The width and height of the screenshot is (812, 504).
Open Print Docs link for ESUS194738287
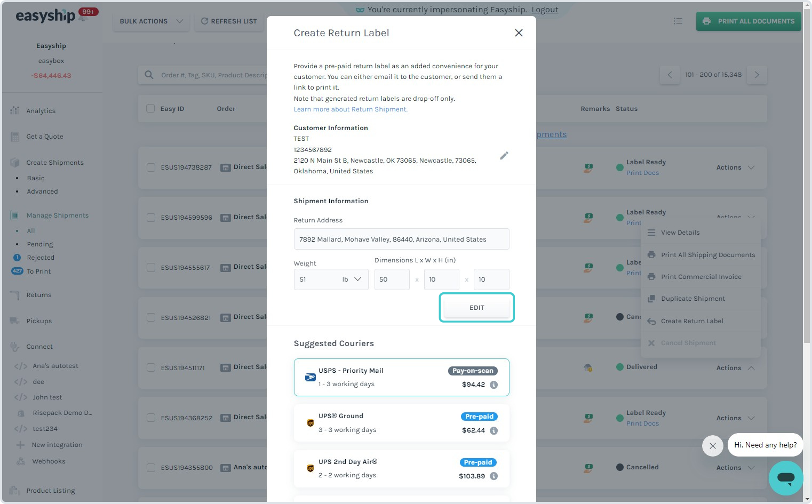tap(642, 173)
